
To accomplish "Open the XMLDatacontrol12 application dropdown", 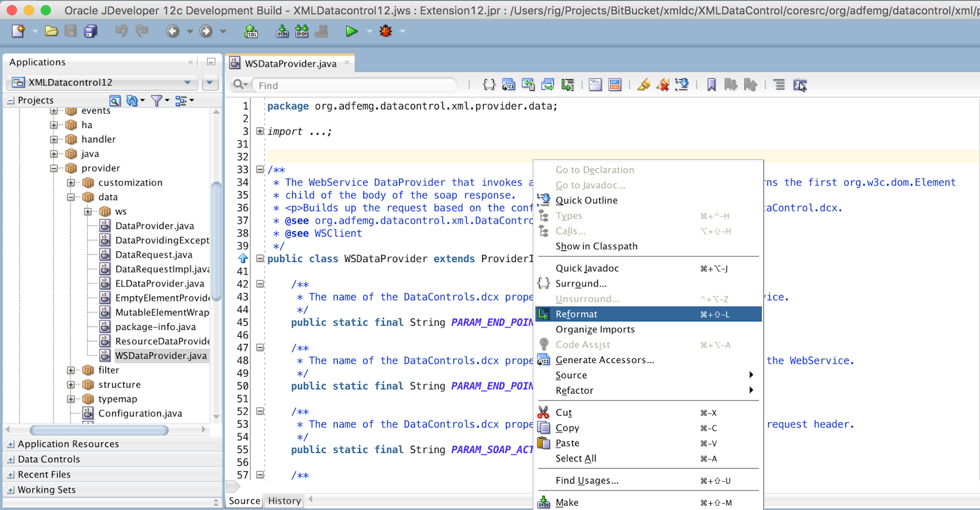I will click(x=187, y=83).
